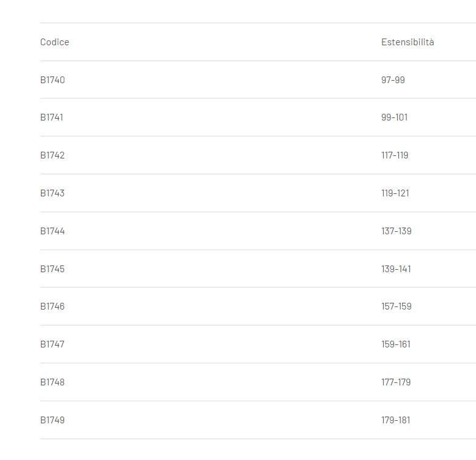Select product code B1740
Viewport: 476px width, 460px height.
(x=53, y=80)
